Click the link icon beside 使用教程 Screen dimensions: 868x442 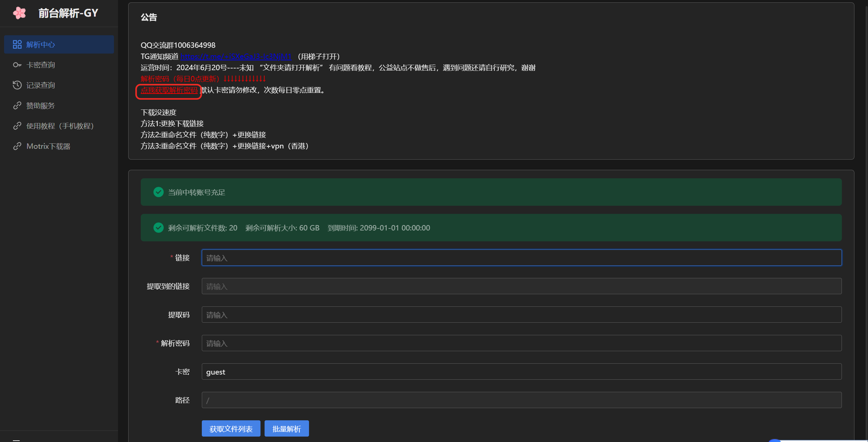pos(17,126)
